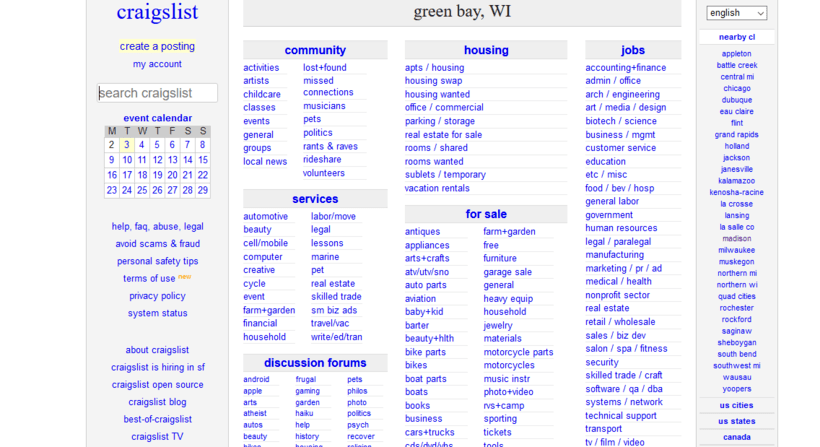The image size is (820, 447).
Task: Browse vacation rentals
Action: 437,188
